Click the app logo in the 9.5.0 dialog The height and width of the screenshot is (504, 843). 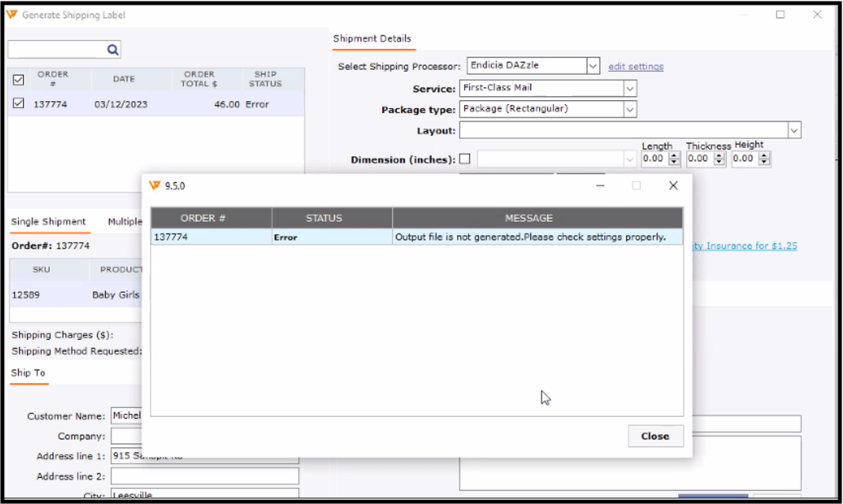155,185
